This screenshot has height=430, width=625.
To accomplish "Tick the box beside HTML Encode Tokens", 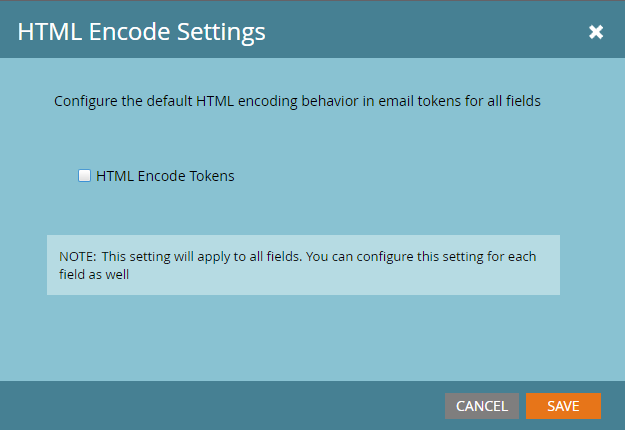I will 85,176.
